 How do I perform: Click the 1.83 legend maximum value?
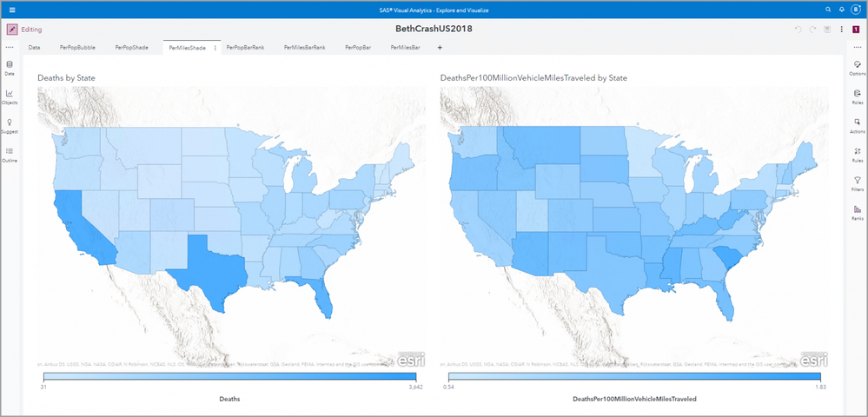click(821, 387)
